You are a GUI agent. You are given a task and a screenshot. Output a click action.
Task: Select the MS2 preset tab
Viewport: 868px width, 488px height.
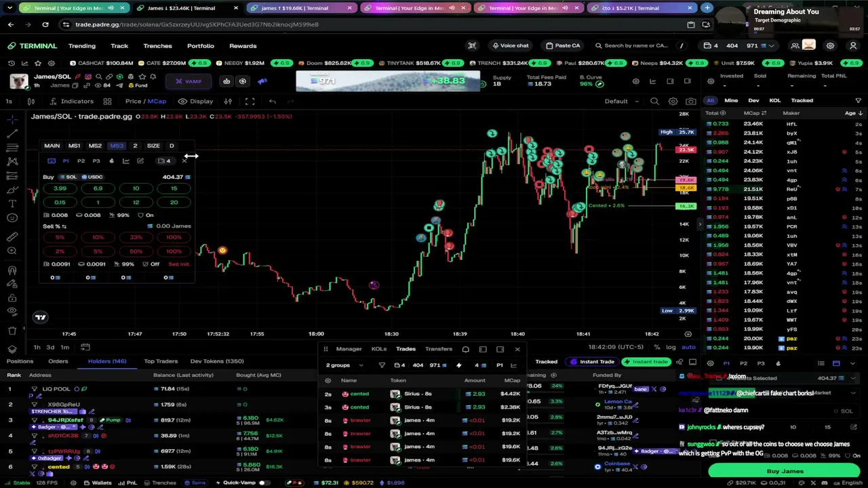(x=95, y=146)
